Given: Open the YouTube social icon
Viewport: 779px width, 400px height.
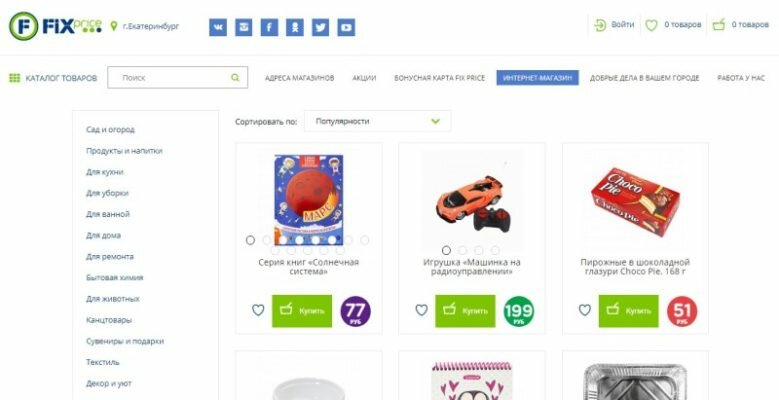Looking at the screenshot, I should pos(346,27).
